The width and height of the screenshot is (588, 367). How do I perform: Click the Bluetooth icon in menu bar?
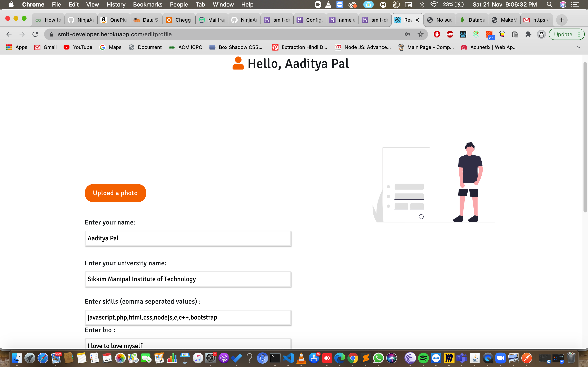[422, 4]
